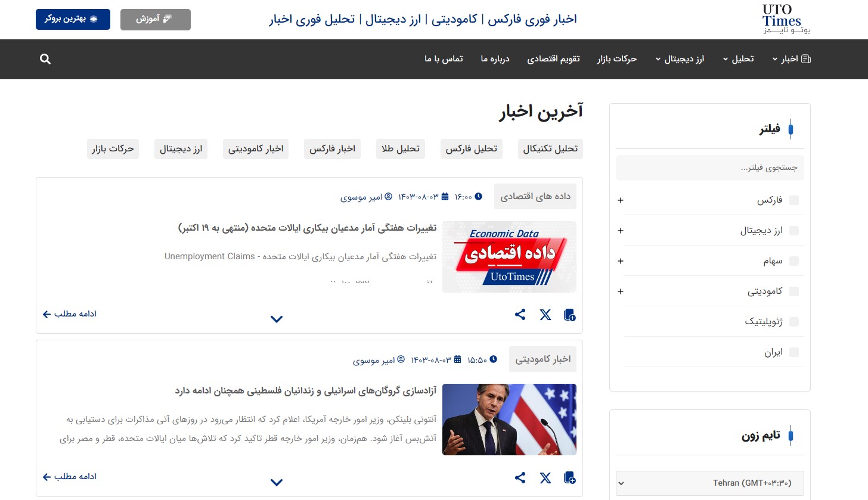Open the hostage release headline
The width and height of the screenshot is (868, 500).
(306, 391)
